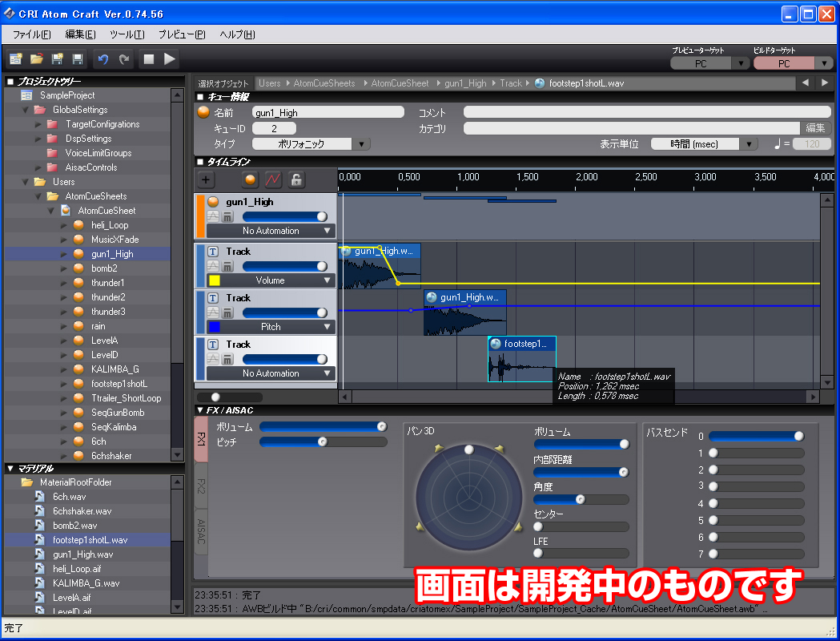Click the yellow Volume track color swatch
The image size is (840, 641).
tap(214, 280)
